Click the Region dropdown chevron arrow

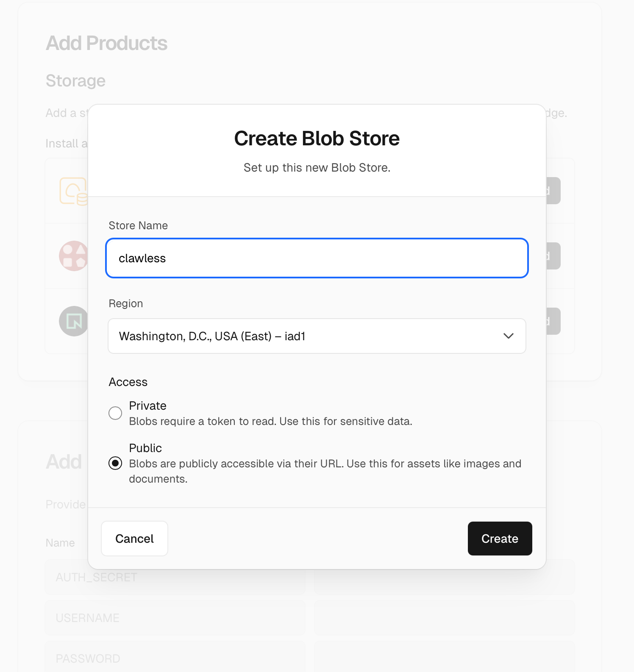[509, 336]
